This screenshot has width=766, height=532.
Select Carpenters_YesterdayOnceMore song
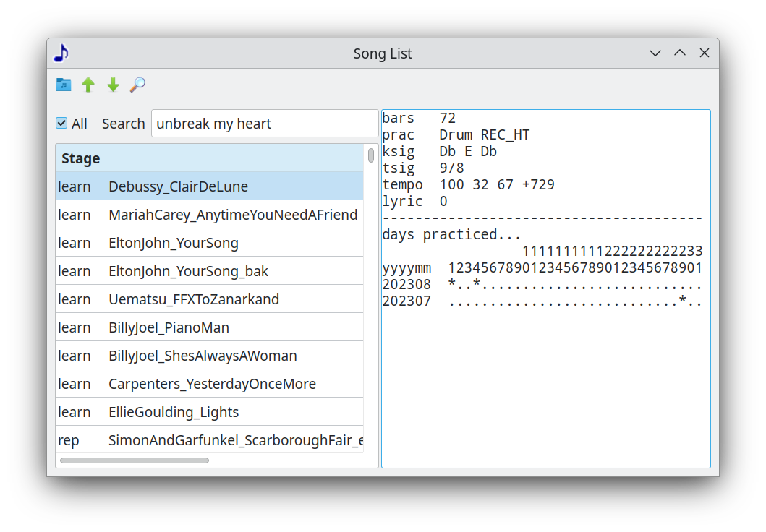click(x=212, y=384)
